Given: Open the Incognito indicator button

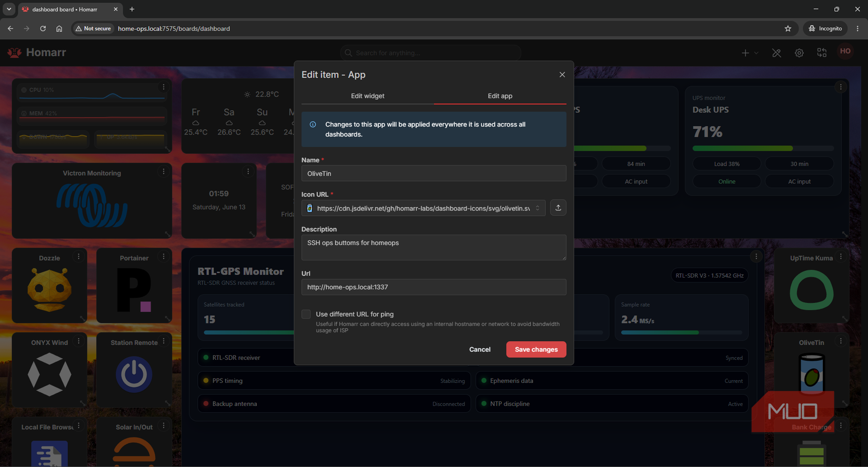Looking at the screenshot, I should pyautogui.click(x=825, y=28).
